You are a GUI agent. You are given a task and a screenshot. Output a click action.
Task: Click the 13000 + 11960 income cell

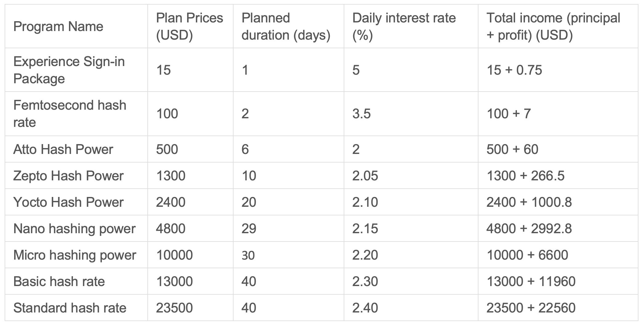pos(531,281)
